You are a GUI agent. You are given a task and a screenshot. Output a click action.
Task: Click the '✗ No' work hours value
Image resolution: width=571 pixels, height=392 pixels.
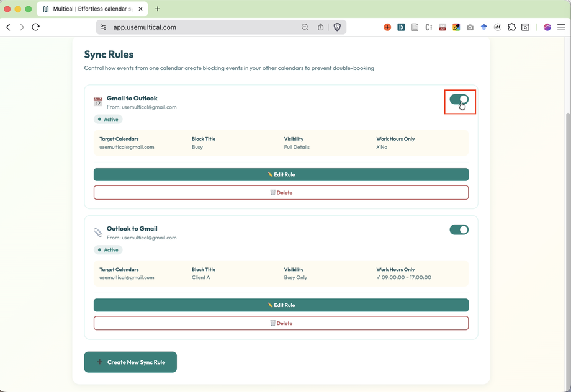[x=382, y=147]
